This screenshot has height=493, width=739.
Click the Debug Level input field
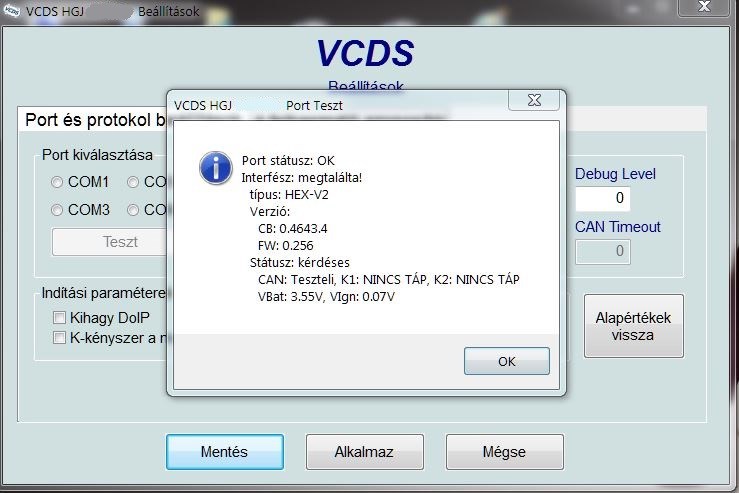click(602, 198)
